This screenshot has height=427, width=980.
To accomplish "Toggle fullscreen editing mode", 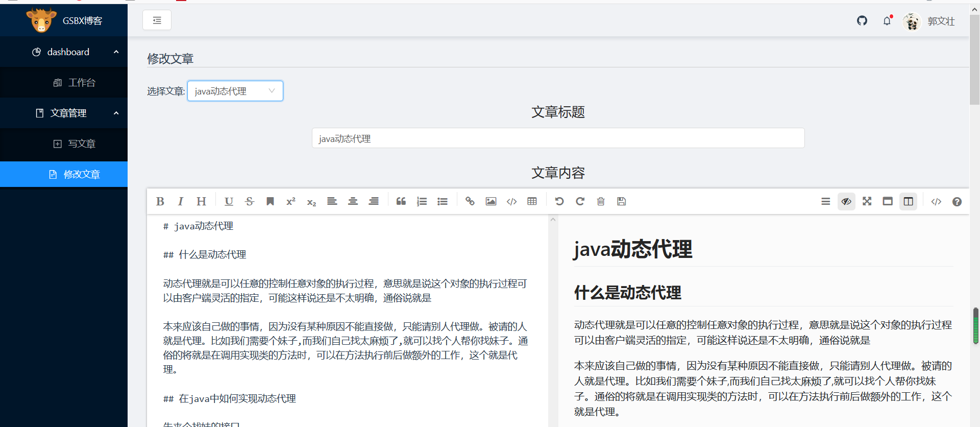I will coord(867,202).
